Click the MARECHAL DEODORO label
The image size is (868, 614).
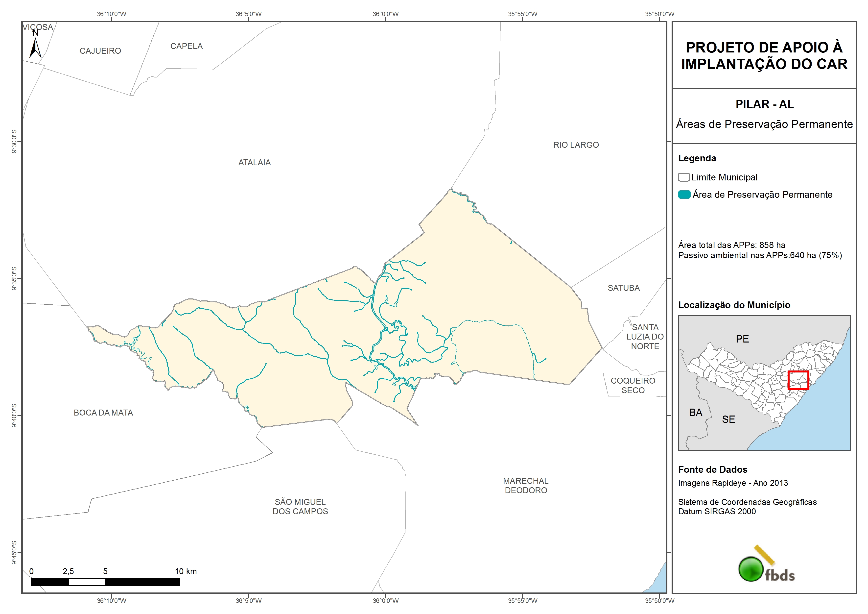tap(525, 486)
